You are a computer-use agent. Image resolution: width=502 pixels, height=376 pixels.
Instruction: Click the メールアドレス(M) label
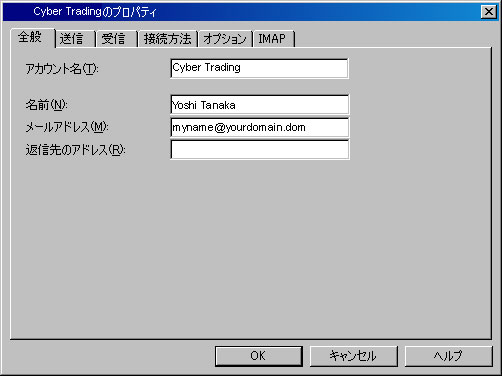point(67,127)
